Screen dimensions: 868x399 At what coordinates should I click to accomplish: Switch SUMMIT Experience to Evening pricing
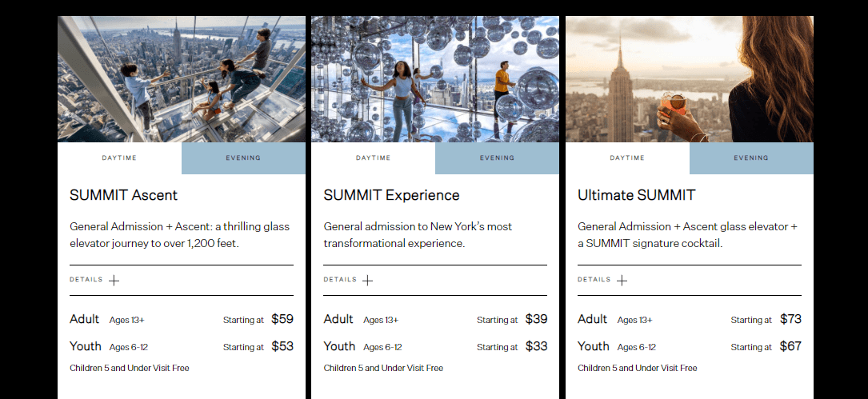pos(497,158)
